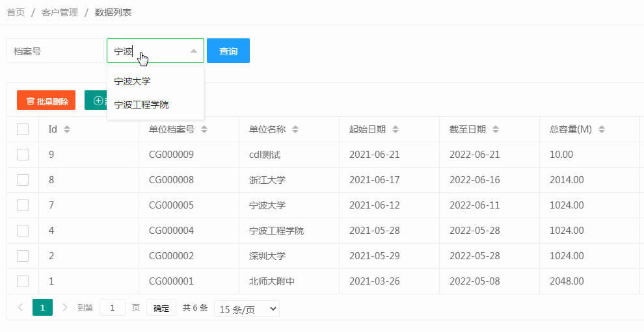Click start date 2021-06-21
The image size is (644, 332).
coord(375,155)
